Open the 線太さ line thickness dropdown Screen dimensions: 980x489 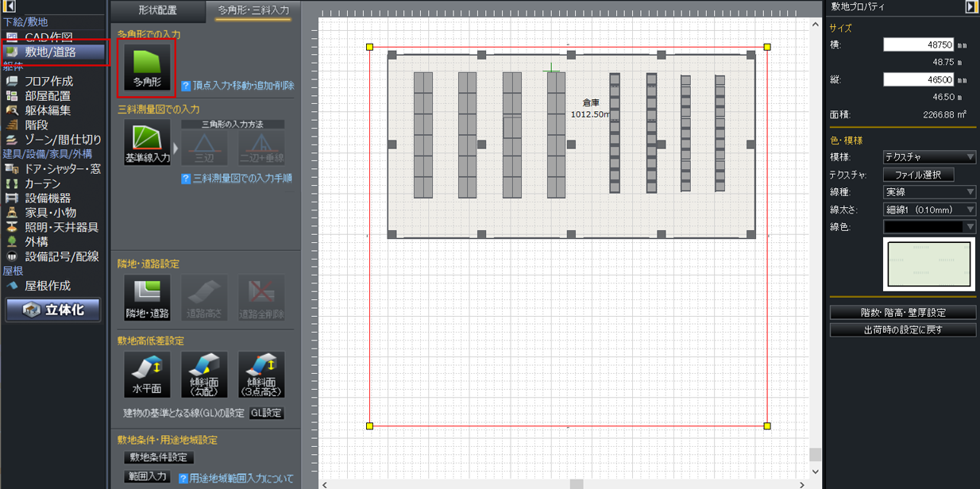[929, 210]
